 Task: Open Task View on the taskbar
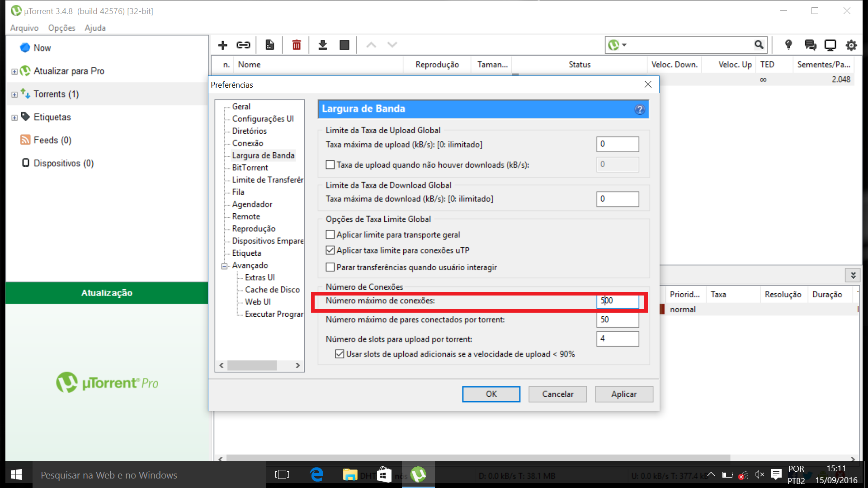[282, 474]
